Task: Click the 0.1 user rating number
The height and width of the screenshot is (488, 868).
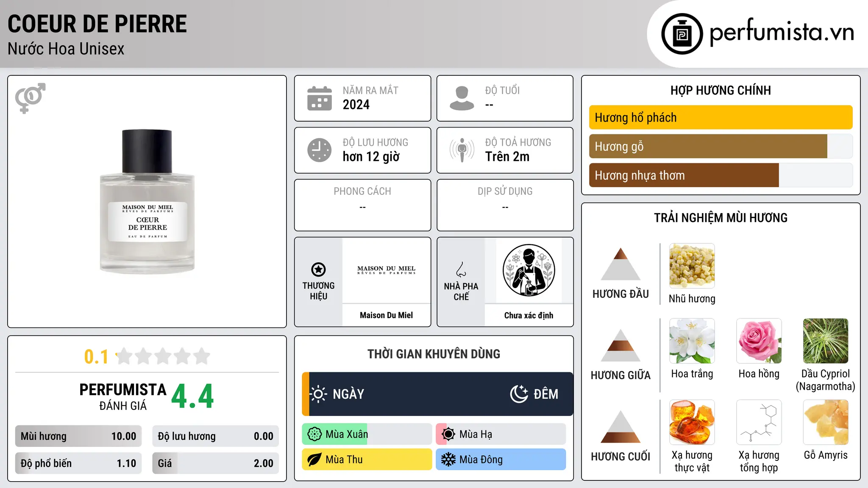Action: coord(96,357)
